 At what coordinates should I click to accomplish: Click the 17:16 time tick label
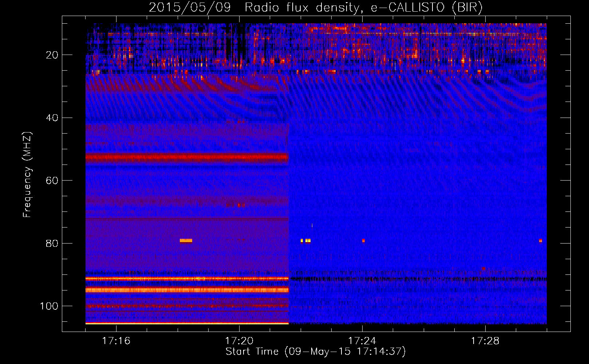coord(116,341)
